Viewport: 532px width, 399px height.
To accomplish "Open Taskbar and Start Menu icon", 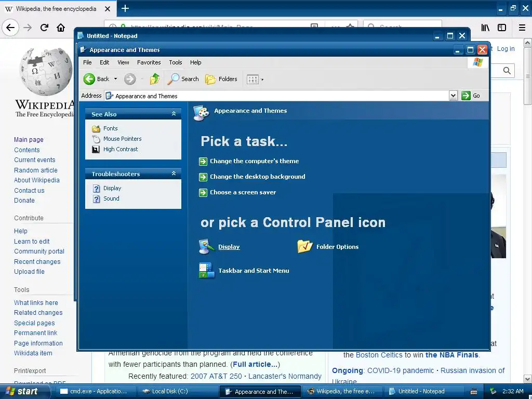I will [x=206, y=270].
